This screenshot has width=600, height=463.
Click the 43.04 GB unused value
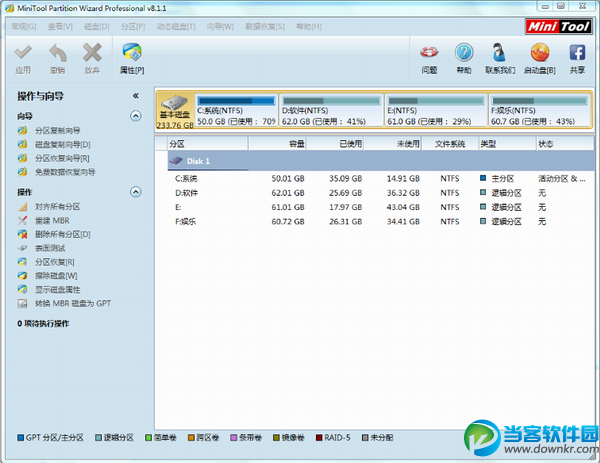pyautogui.click(x=403, y=207)
